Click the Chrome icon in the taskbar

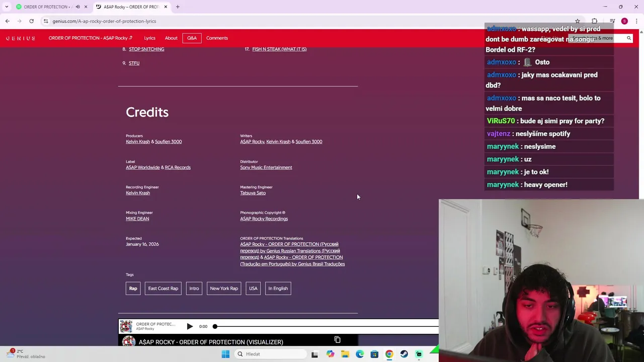(389, 354)
